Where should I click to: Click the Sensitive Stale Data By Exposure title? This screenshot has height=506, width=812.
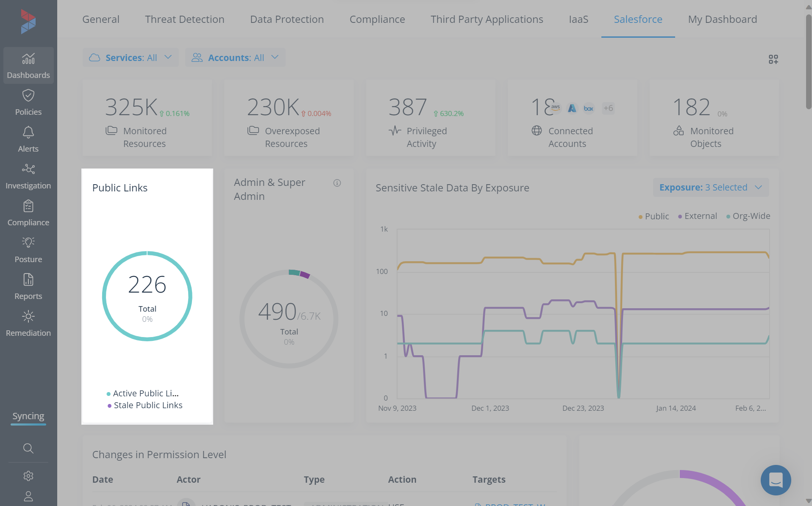coord(452,188)
